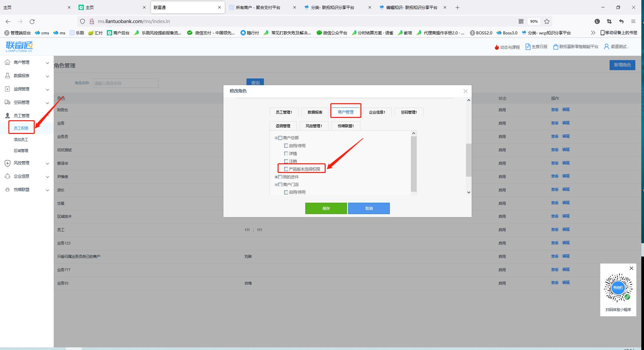The height and width of the screenshot is (350, 644).
Task: Collapse the 商户门店 tree node
Action: coord(276,185)
